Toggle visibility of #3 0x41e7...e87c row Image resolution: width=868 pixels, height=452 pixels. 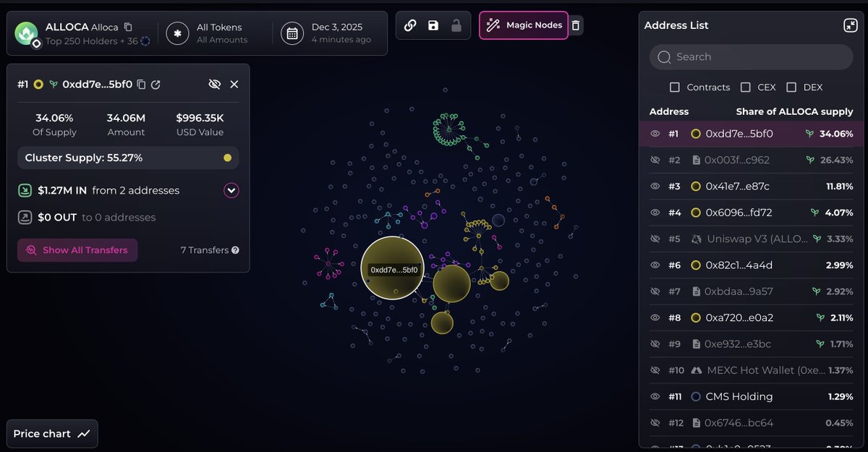[x=655, y=187]
